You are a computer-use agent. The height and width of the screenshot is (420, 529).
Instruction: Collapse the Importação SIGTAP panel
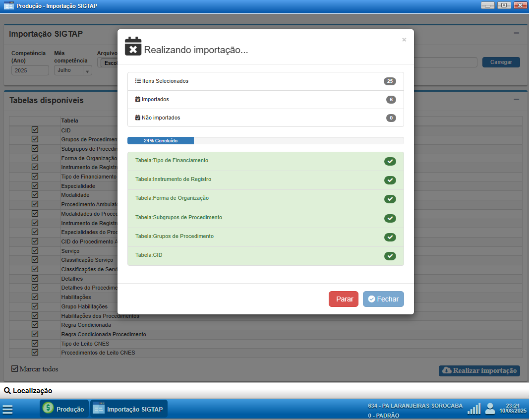coord(516,33)
